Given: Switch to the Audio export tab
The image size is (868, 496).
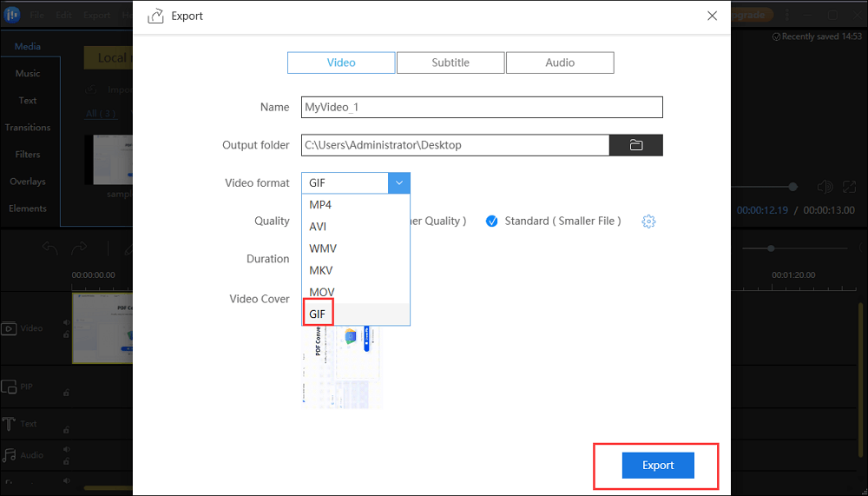Looking at the screenshot, I should (560, 63).
